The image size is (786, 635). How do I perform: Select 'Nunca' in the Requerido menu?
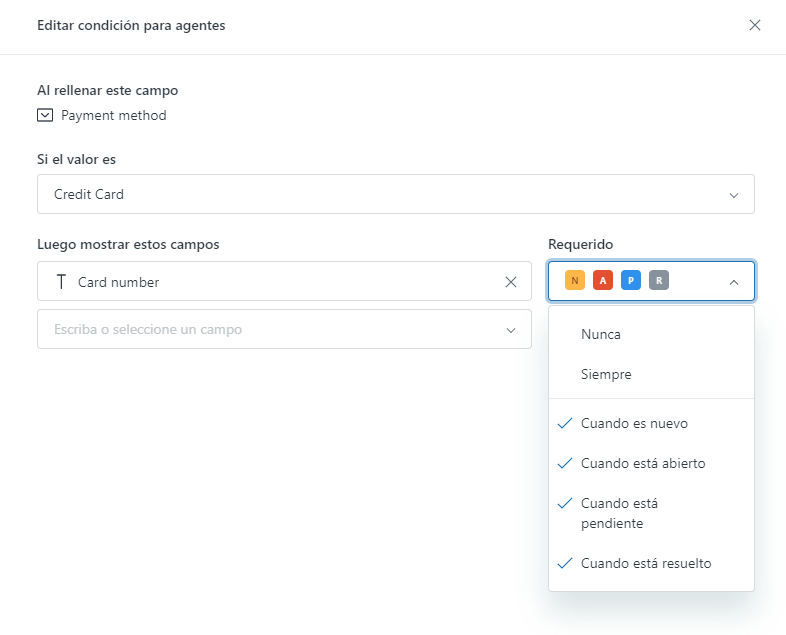click(601, 334)
